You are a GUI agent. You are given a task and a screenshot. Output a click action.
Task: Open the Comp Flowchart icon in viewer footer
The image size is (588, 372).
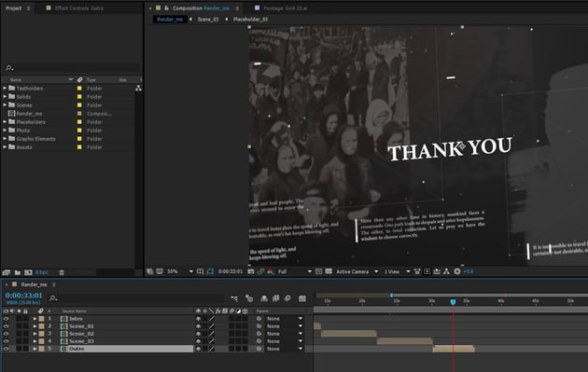click(446, 271)
